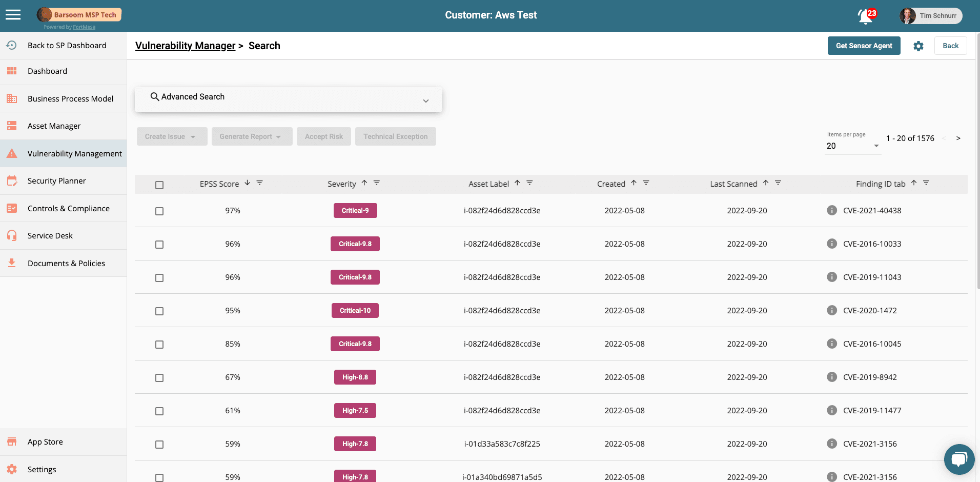Open the chat support bubble
The height and width of the screenshot is (482, 980).
coord(958,458)
